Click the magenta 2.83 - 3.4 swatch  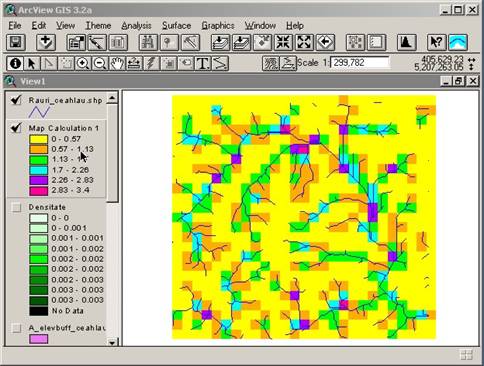(39, 190)
